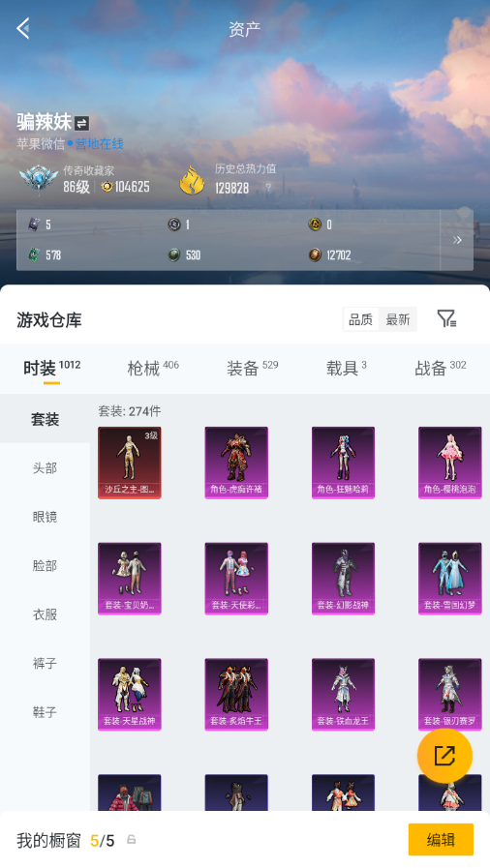The image size is (490, 868).
Task: Select the 头部 sidebar category
Action: [45, 468]
